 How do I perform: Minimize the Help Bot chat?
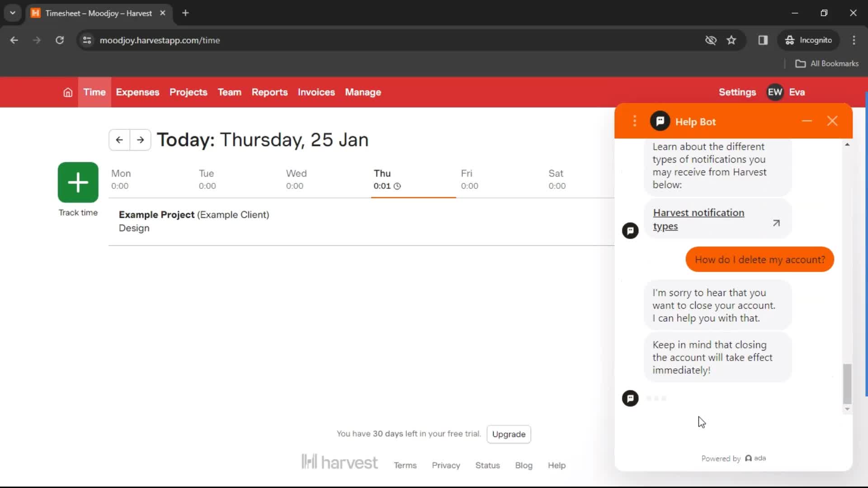pos(807,121)
